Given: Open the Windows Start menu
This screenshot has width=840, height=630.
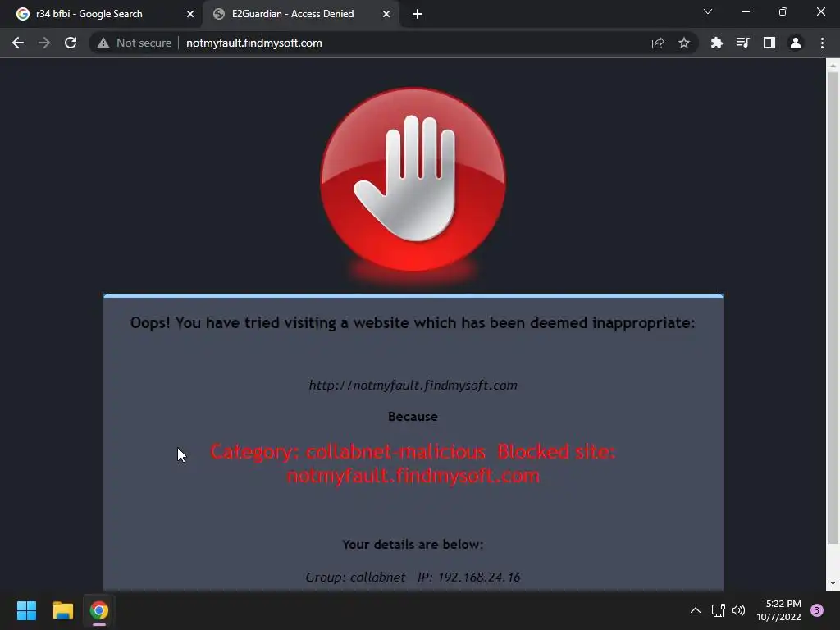Looking at the screenshot, I should pos(26,610).
